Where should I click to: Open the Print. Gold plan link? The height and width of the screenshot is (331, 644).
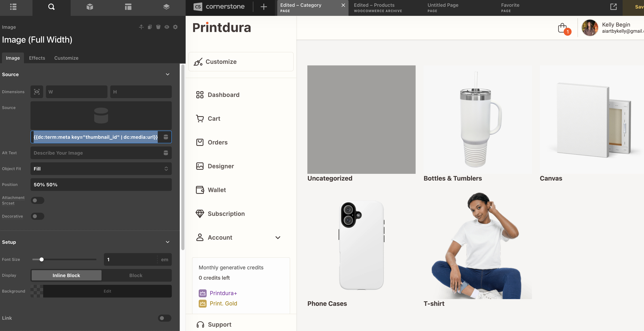[223, 303]
